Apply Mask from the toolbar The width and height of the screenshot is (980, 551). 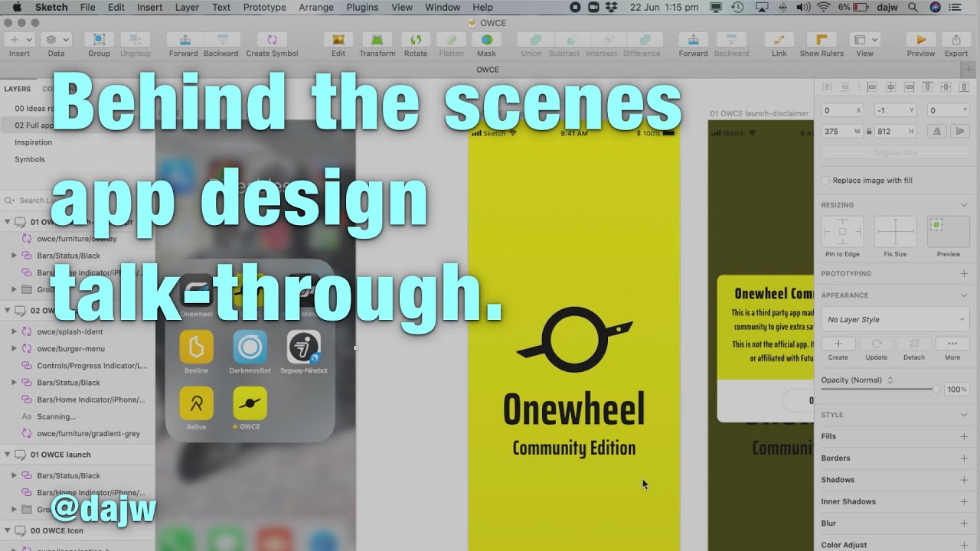coord(486,40)
